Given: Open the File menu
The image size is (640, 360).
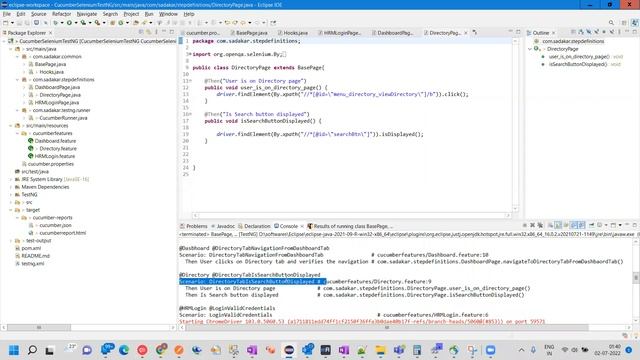Looking at the screenshot, I should (x=7, y=14).
